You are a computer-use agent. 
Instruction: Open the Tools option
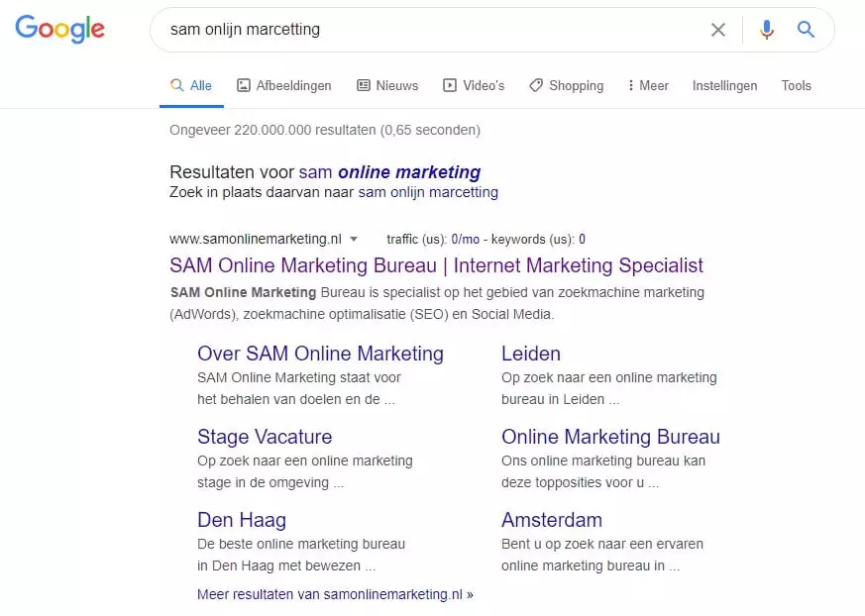point(796,85)
